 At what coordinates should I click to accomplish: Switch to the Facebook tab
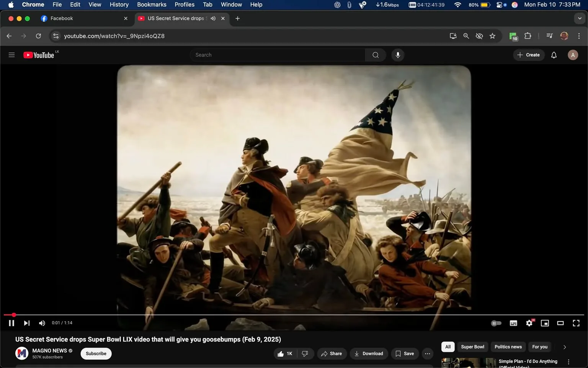(77, 18)
